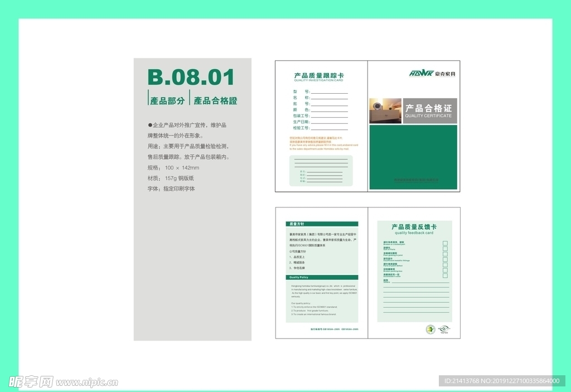Viewport: 571px width, 392px height.
Task: Click the '1、品质至上' line
Action: click(297, 257)
